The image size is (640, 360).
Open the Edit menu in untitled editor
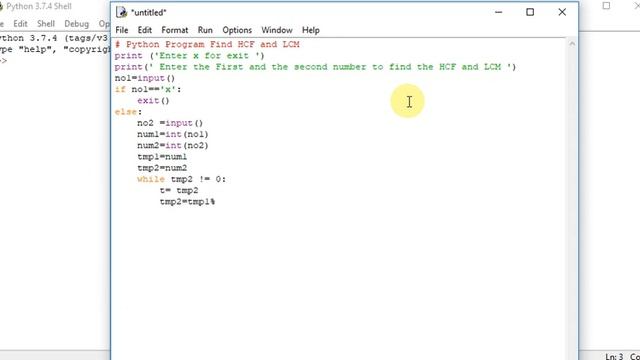144,30
